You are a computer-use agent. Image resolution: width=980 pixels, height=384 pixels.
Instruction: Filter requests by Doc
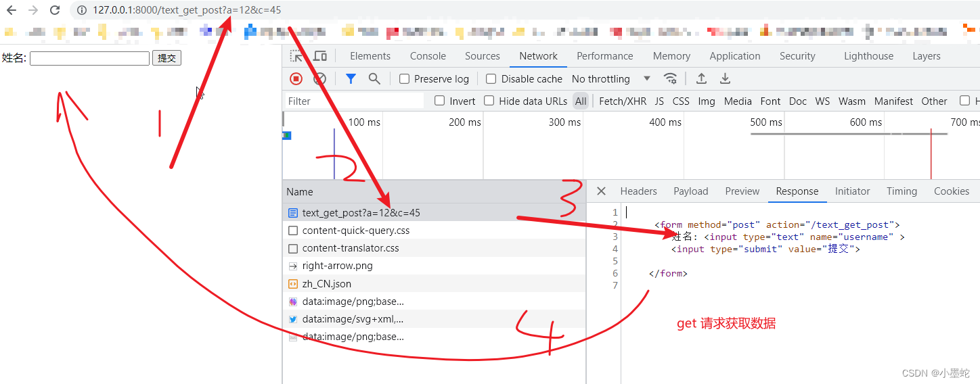point(798,101)
